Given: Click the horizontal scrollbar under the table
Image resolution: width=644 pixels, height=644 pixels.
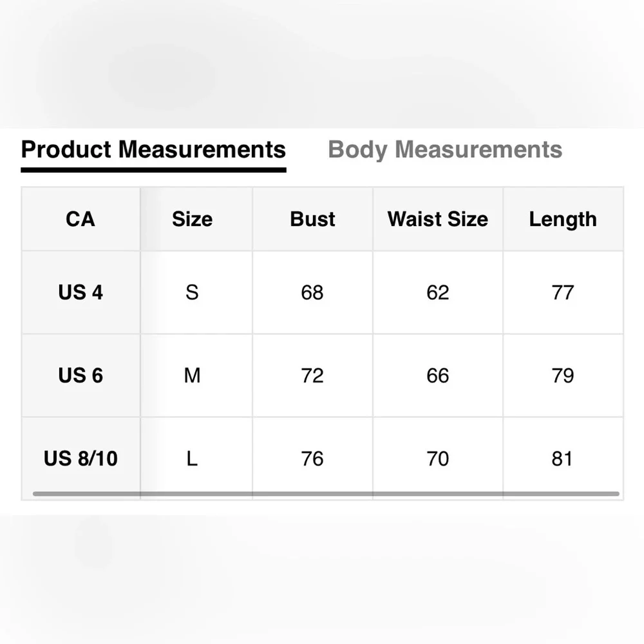Looking at the screenshot, I should 325,494.
